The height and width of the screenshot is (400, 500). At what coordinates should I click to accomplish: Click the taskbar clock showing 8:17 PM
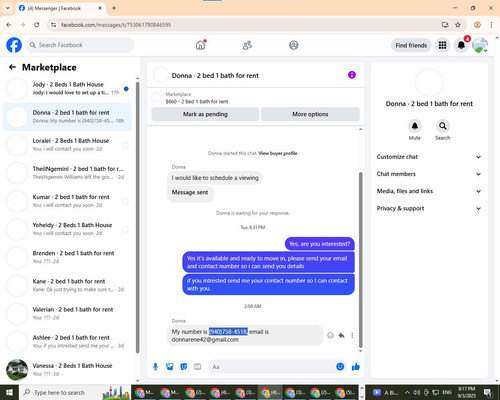click(467, 392)
